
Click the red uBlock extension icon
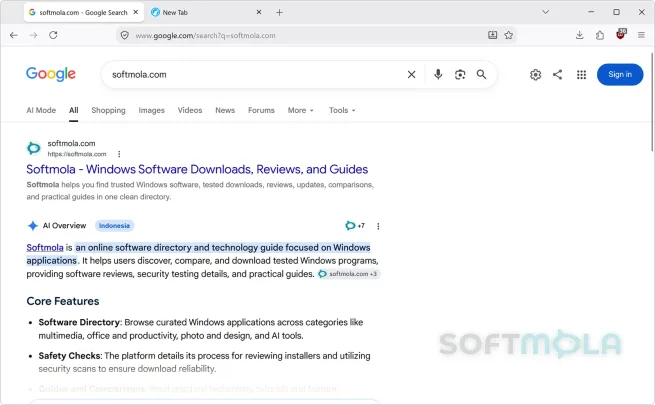[621, 34]
